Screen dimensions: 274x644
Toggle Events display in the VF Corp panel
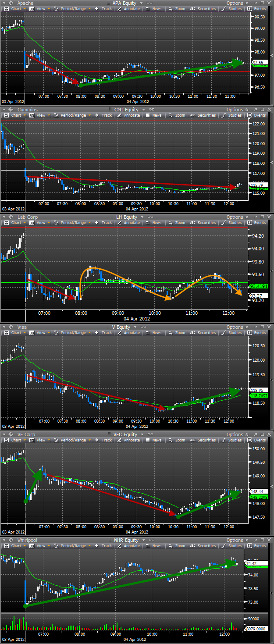(x=256, y=440)
